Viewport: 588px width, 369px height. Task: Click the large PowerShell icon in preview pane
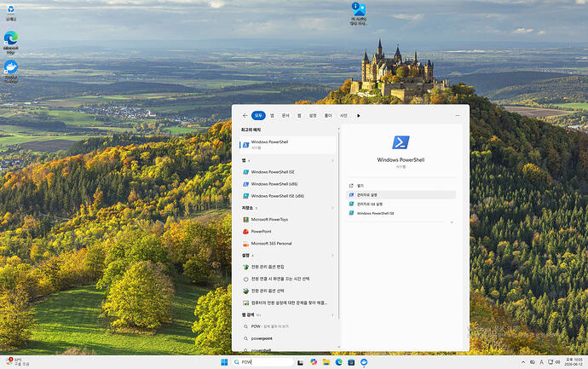[x=401, y=142]
